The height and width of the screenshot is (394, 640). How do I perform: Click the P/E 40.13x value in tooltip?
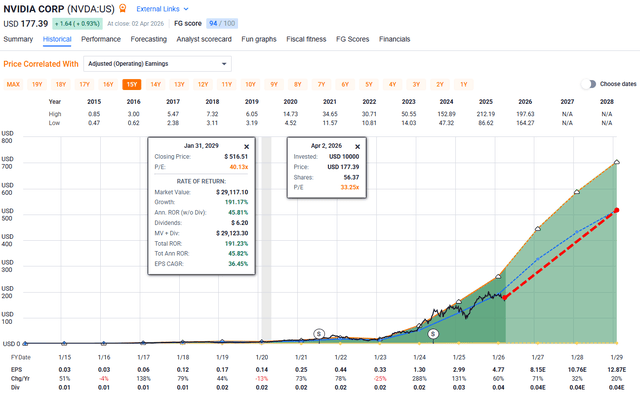239,167
